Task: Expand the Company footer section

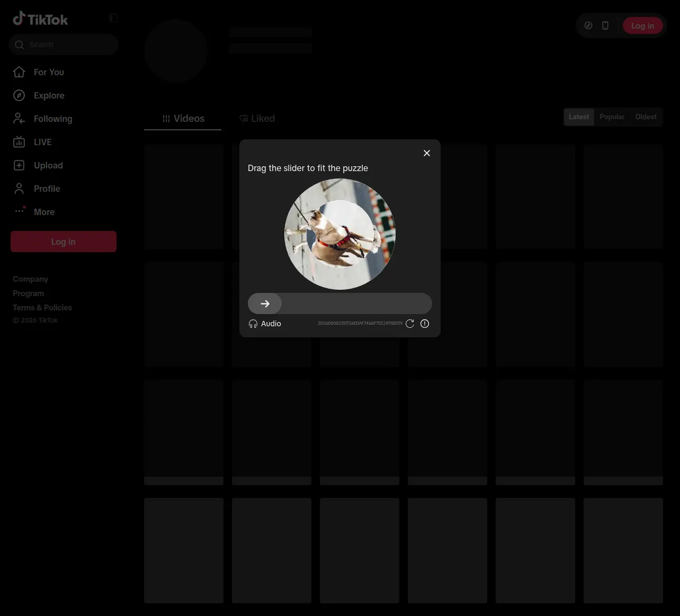Action: tap(30, 279)
